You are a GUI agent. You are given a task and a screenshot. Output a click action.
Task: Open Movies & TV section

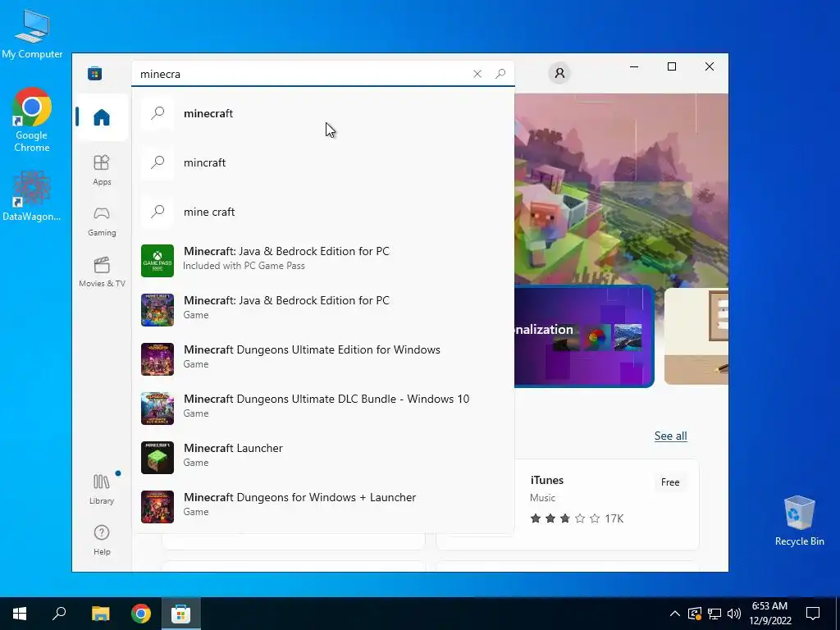(x=101, y=272)
